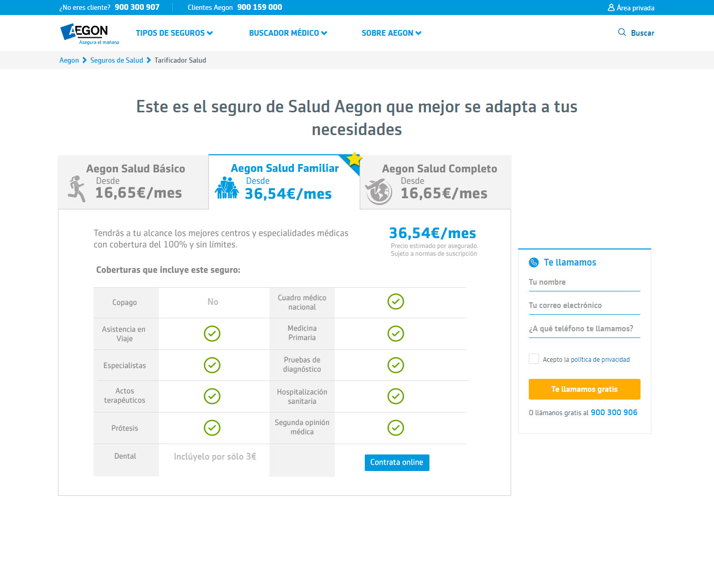Expand the Sobre Aegon dropdown

tap(391, 33)
